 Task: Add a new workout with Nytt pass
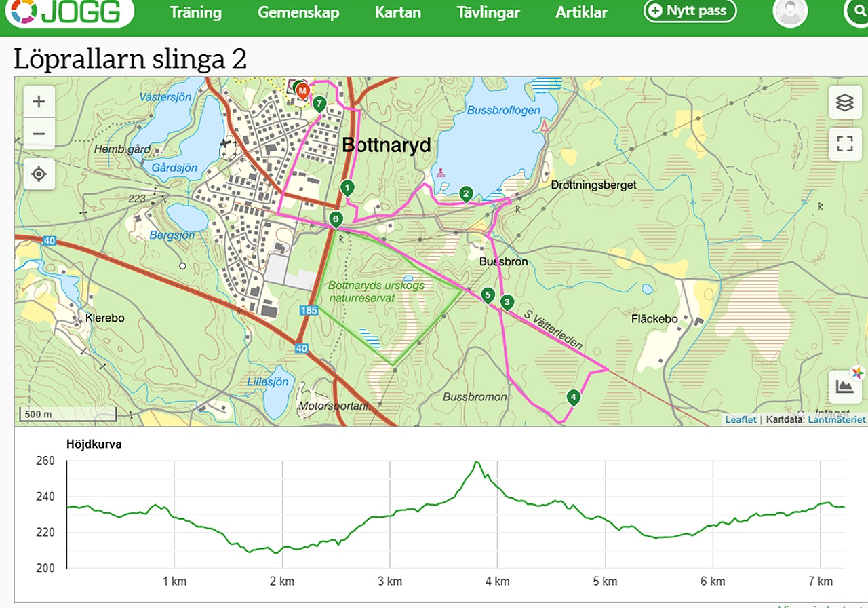[690, 11]
